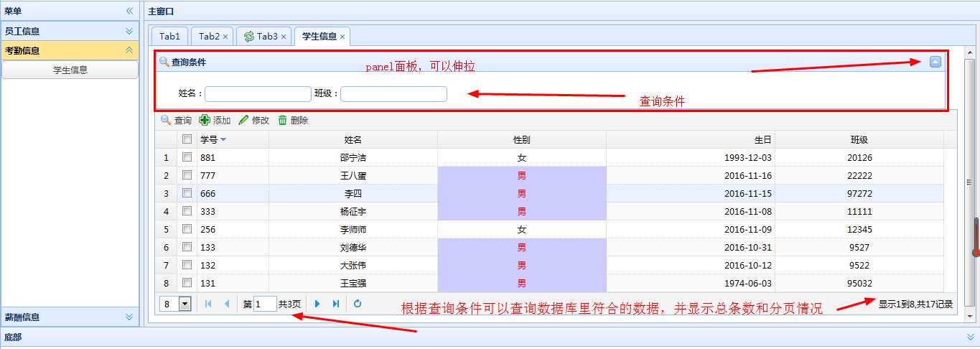The image size is (980, 349).
Task: Sort by the 学号 column header
Action: [x=233, y=139]
